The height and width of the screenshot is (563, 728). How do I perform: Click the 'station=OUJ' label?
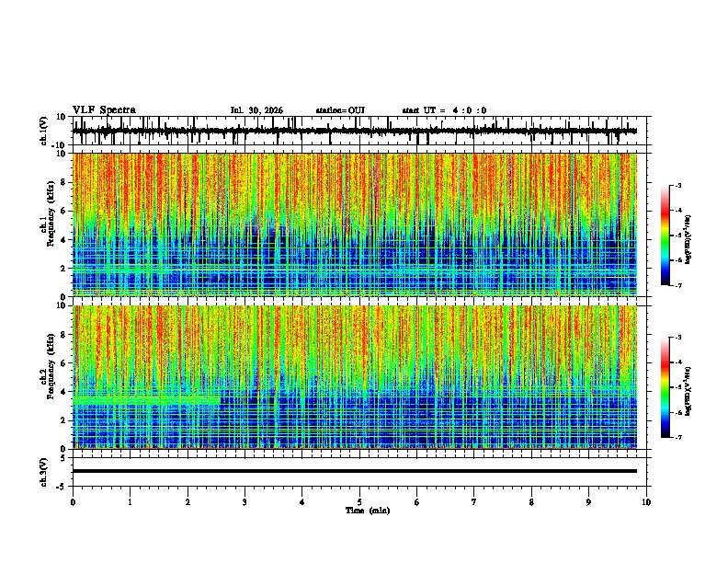click(340, 110)
